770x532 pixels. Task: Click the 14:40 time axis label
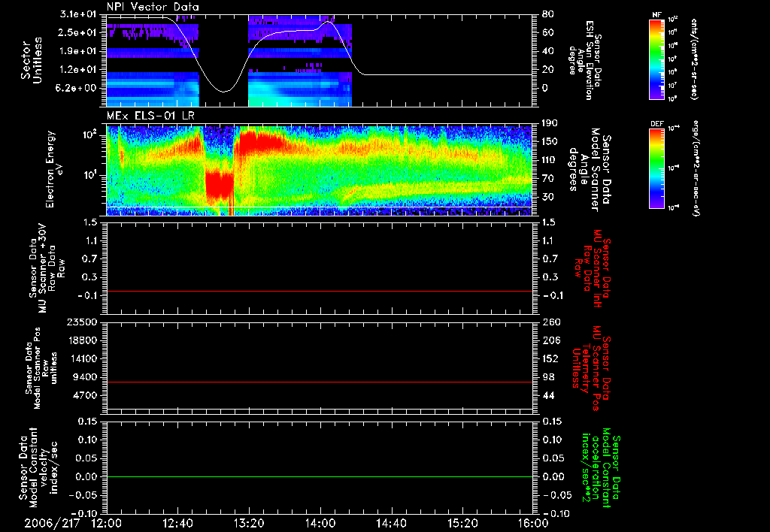coord(391,524)
